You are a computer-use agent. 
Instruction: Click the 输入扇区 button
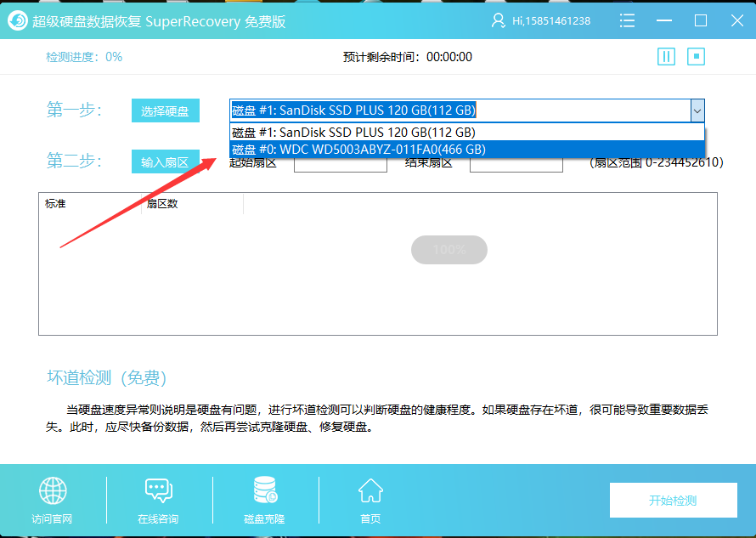pyautogui.click(x=166, y=161)
